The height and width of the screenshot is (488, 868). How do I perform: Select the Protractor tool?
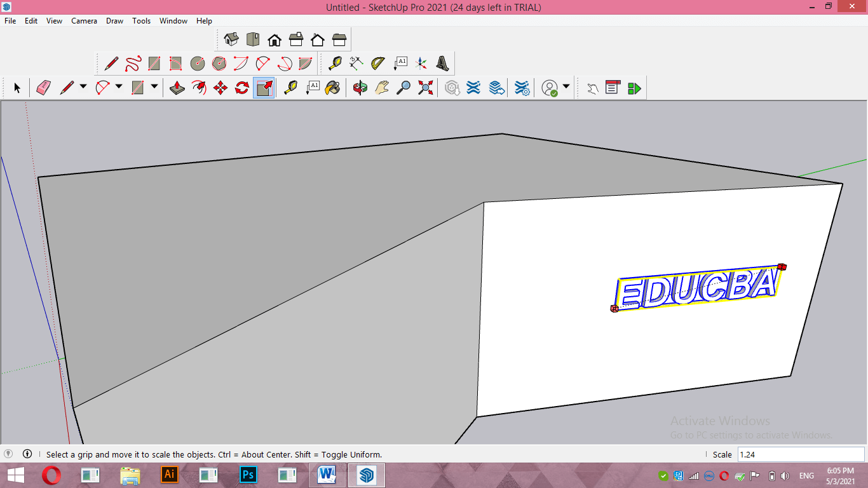tap(378, 64)
